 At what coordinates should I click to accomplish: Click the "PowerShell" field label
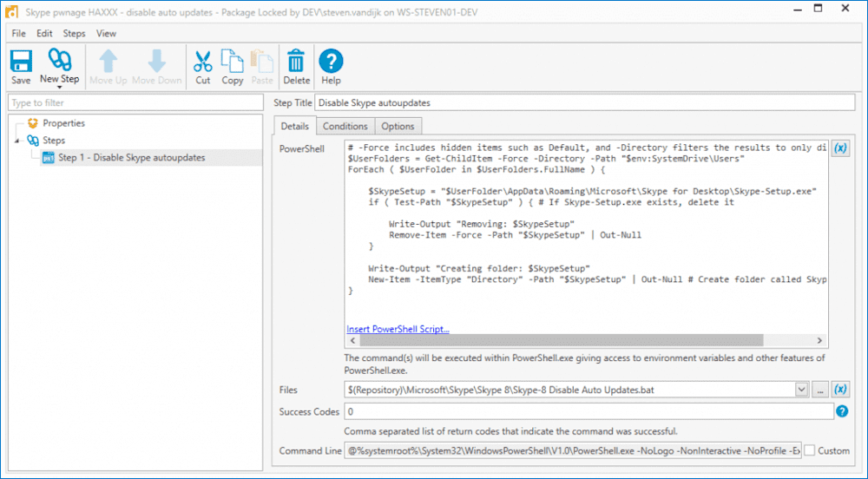302,148
